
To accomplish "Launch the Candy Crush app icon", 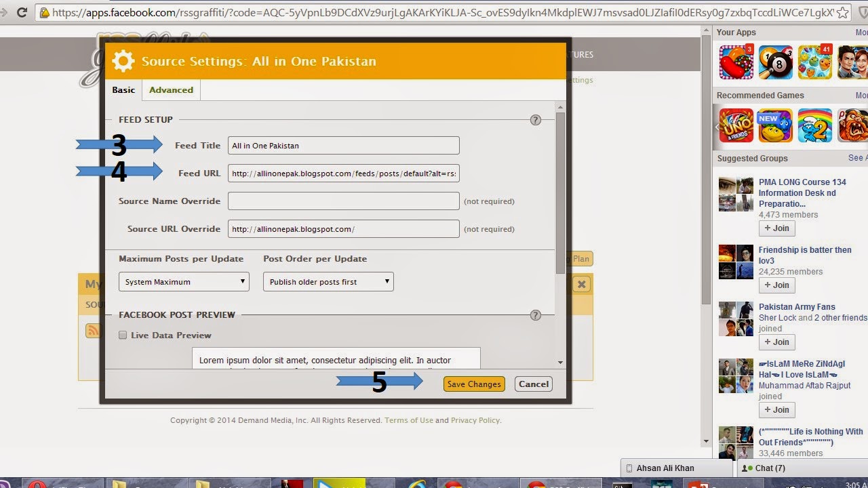I will [736, 62].
